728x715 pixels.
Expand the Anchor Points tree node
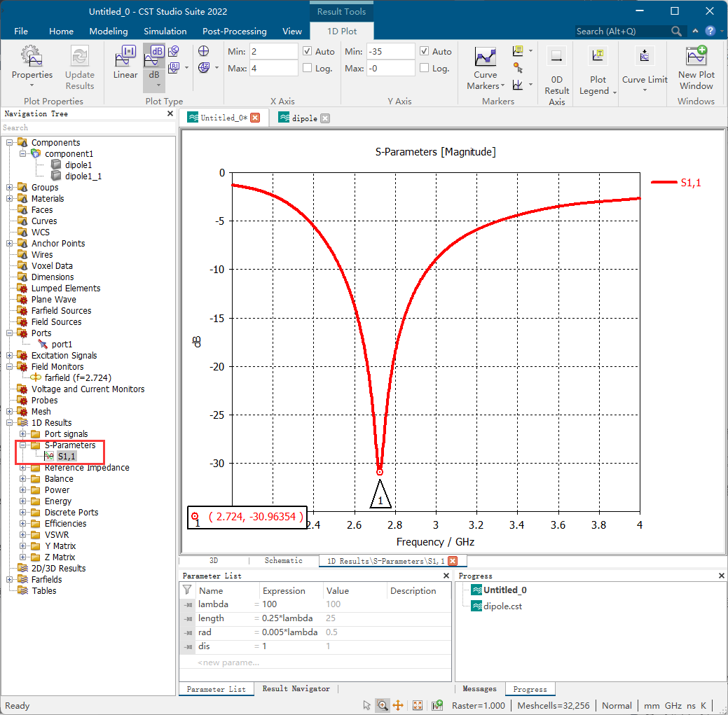click(9, 243)
